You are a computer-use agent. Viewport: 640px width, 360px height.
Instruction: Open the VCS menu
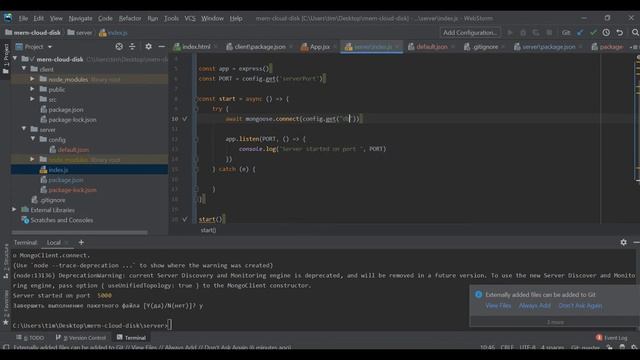pos(190,18)
